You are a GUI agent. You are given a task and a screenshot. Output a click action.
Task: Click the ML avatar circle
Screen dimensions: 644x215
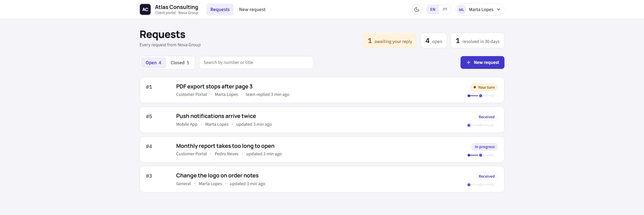462,10
